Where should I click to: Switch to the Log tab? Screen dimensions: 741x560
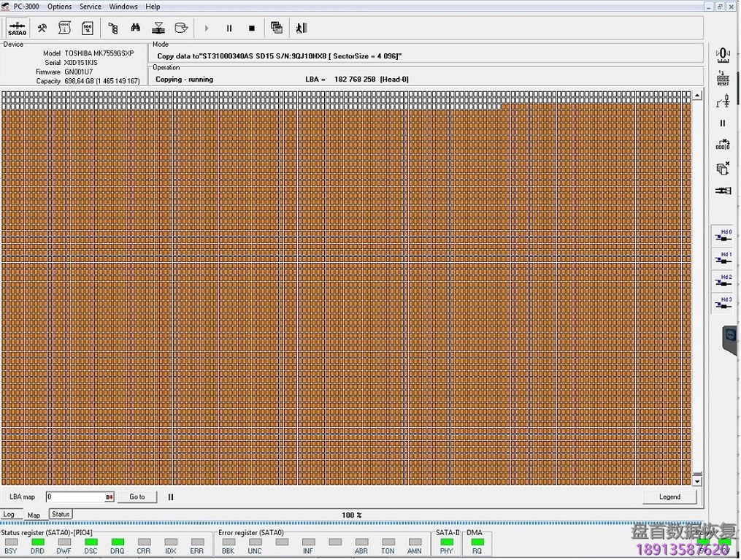click(9, 515)
